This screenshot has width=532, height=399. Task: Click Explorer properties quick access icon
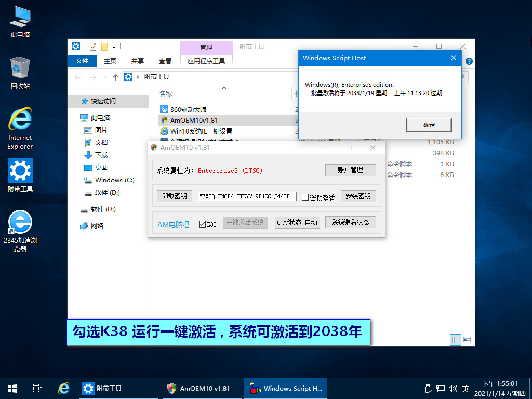(x=92, y=46)
